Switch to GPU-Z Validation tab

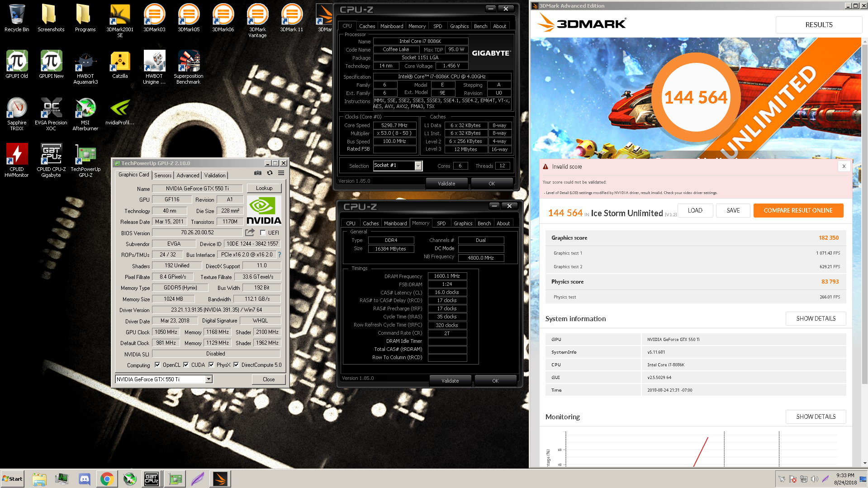coord(215,175)
